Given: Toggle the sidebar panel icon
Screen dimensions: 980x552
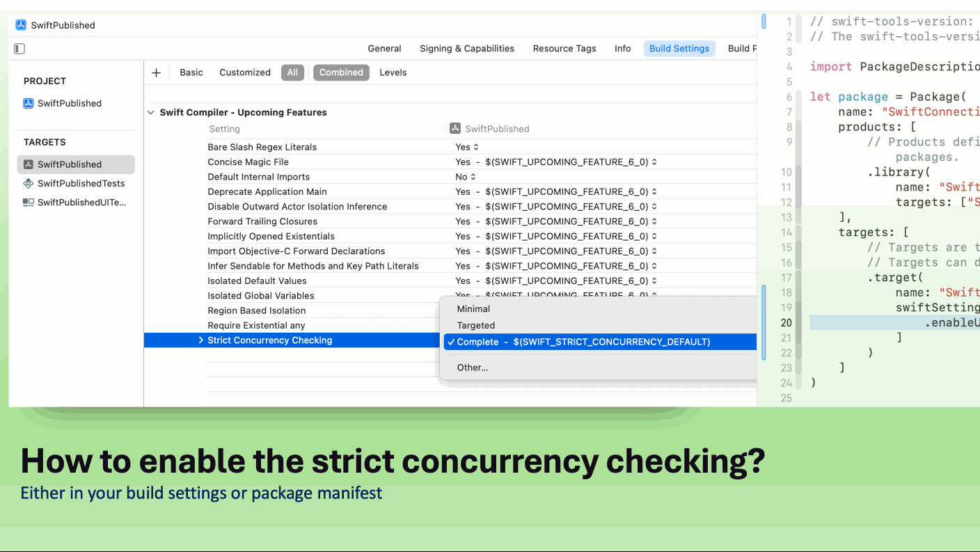Looking at the screenshot, I should click(19, 49).
